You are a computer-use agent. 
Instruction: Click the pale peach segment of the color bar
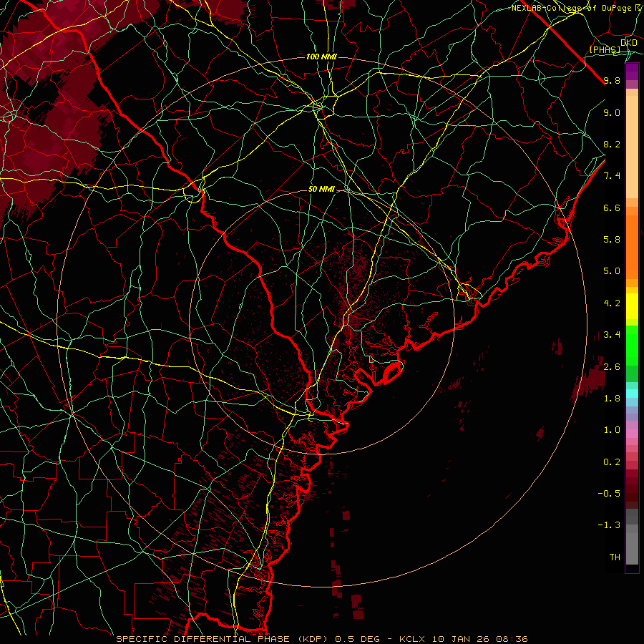pyautogui.click(x=632, y=147)
